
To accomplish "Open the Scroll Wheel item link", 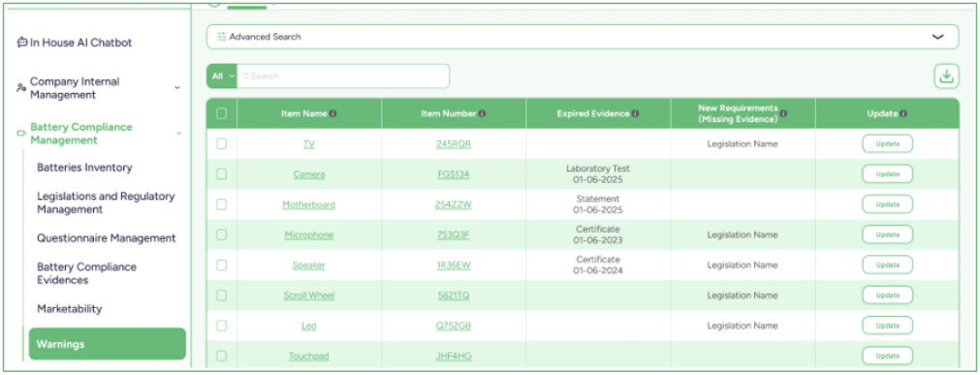I will pyautogui.click(x=309, y=296).
